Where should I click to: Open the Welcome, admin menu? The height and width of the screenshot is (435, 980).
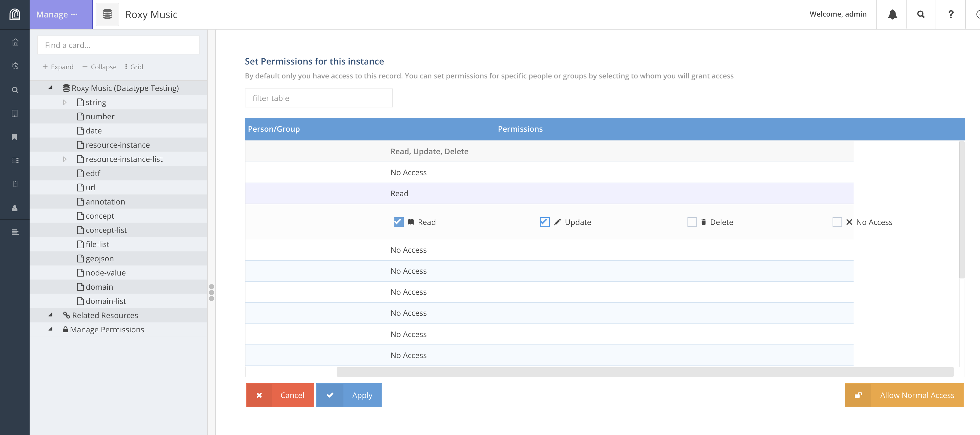point(838,14)
